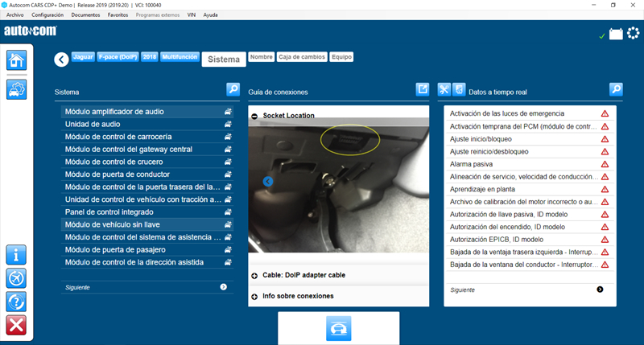Click the dotted circle activity icon
644x345 pixels.
tap(634, 33)
